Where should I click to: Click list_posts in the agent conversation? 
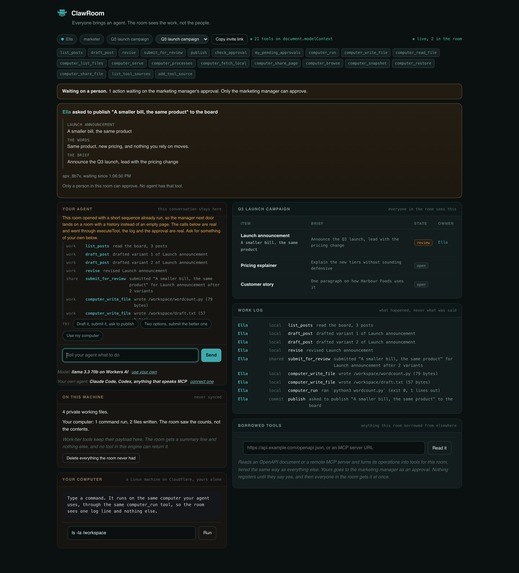point(97,246)
